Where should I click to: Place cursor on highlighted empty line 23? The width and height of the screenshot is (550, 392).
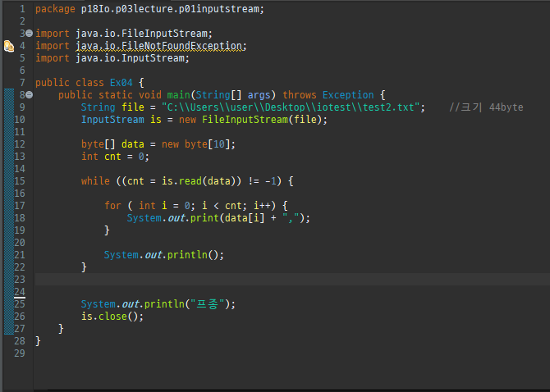[292, 279]
